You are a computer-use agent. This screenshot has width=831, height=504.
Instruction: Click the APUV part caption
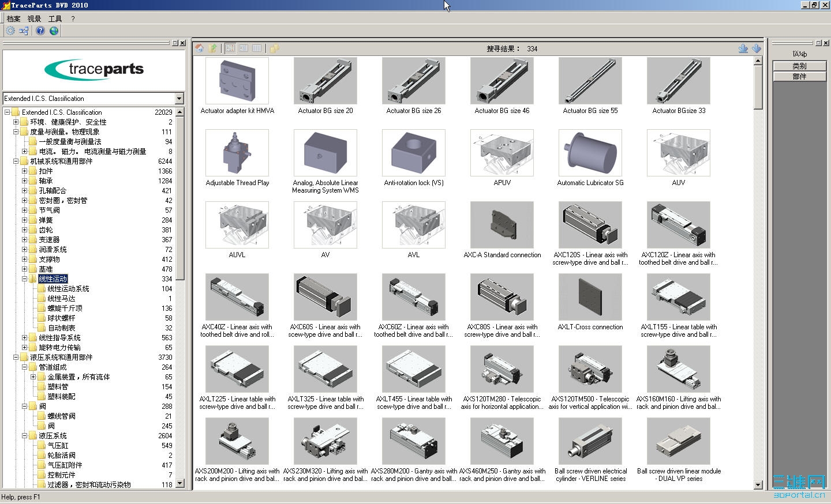502,183
